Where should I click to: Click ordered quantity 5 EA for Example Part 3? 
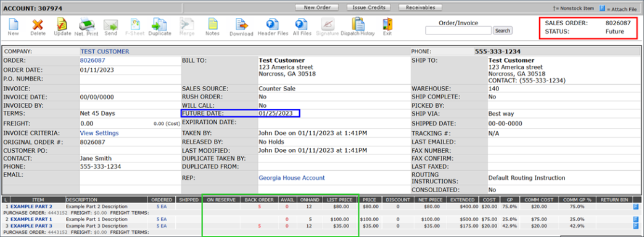click(162, 226)
